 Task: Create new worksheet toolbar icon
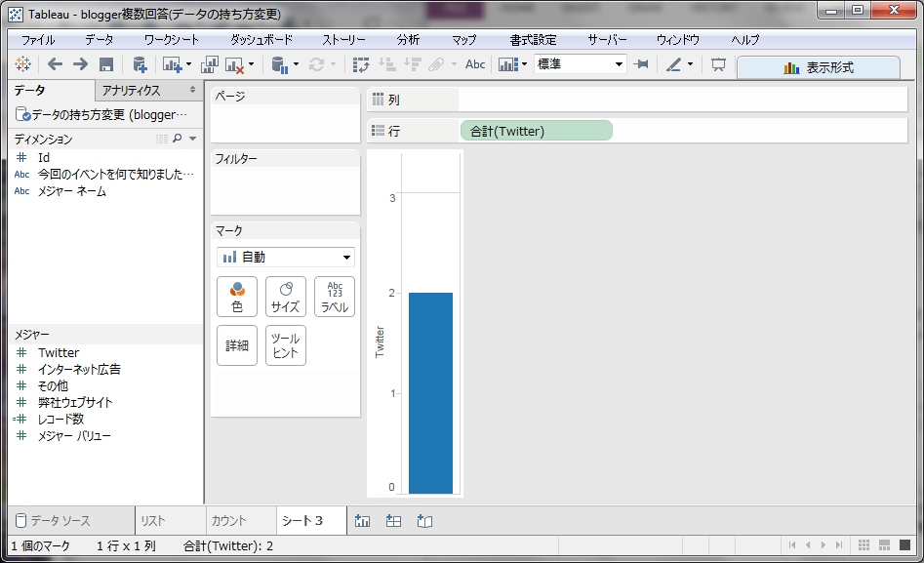coord(172,64)
